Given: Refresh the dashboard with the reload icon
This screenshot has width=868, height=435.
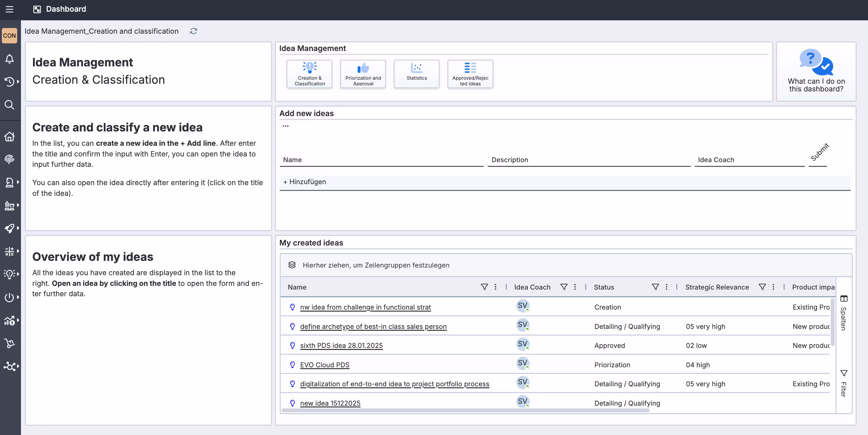Looking at the screenshot, I should click(193, 31).
